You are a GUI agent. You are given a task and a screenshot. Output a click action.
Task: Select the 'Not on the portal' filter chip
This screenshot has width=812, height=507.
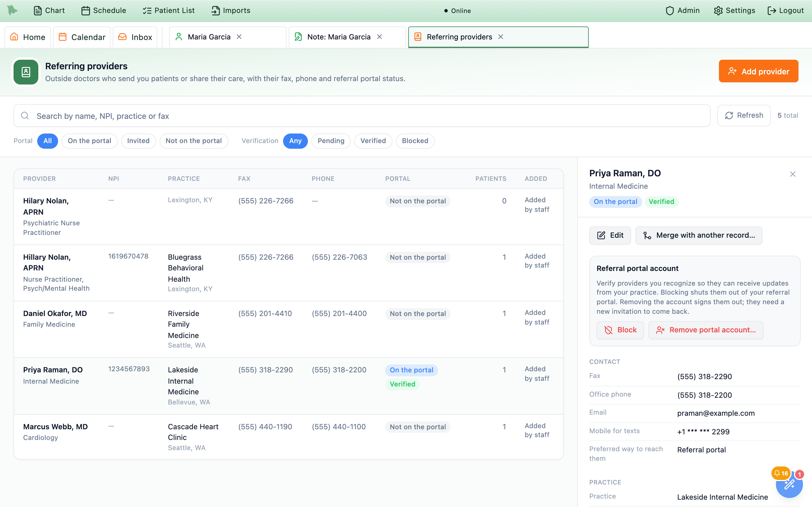[194, 141]
